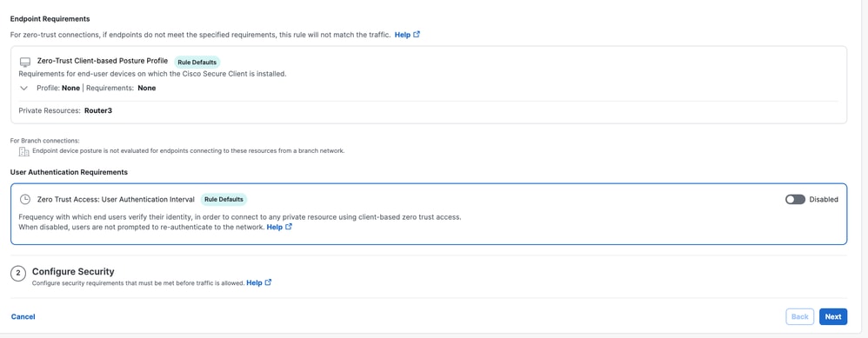Click external-link icon beside the top Help link

coord(417,34)
